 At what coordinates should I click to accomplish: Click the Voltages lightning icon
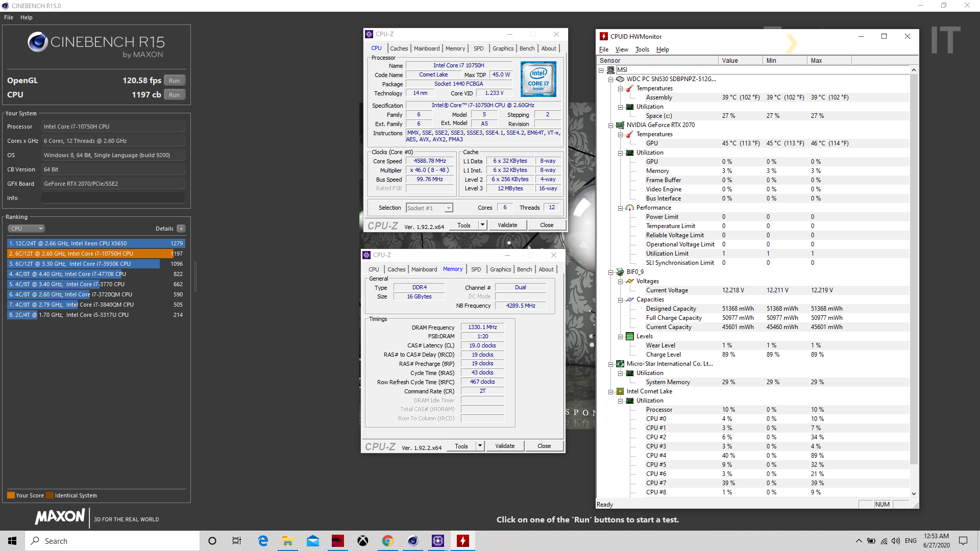click(630, 281)
